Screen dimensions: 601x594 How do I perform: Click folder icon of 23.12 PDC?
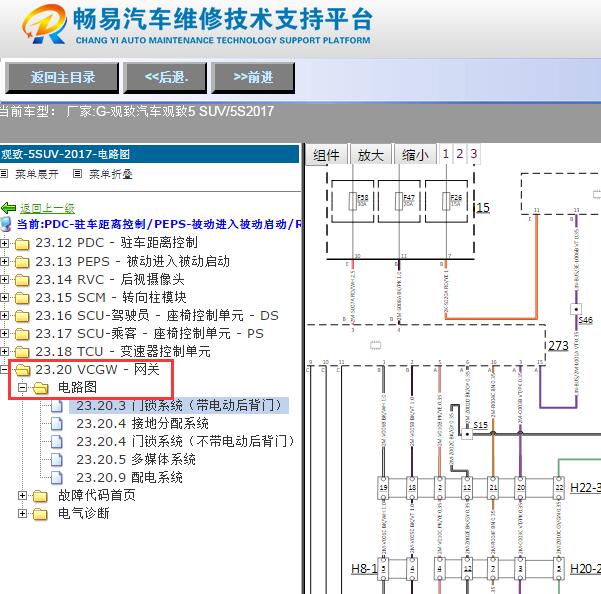pos(22,243)
